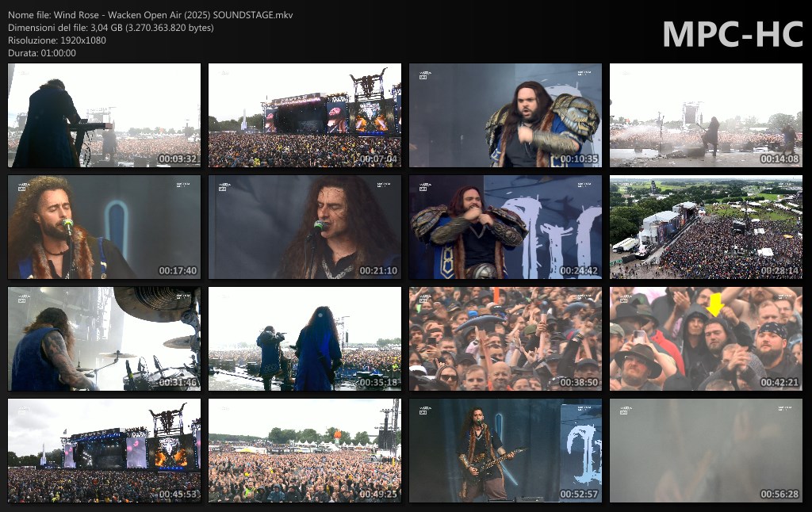Image resolution: width=812 pixels, height=512 pixels.
Task: Select the long-haired vocalist thumbnail at 00:21:10
Action: [x=304, y=227]
